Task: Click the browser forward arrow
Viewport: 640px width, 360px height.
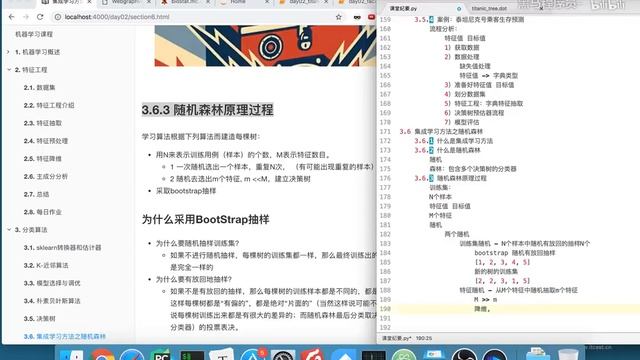Action: [x=26, y=17]
